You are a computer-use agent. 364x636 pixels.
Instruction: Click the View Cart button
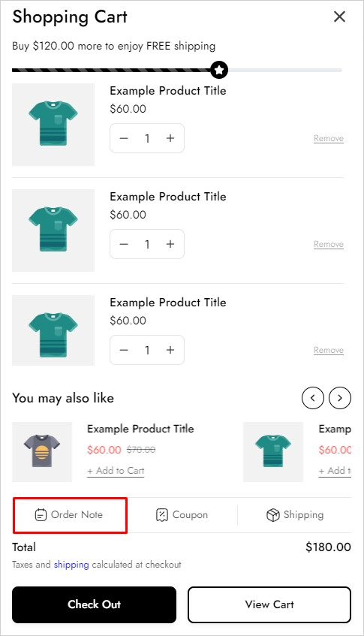tap(269, 604)
